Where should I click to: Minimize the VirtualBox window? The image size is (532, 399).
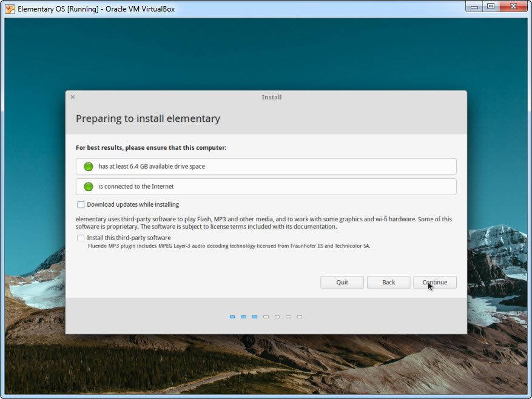pos(474,7)
